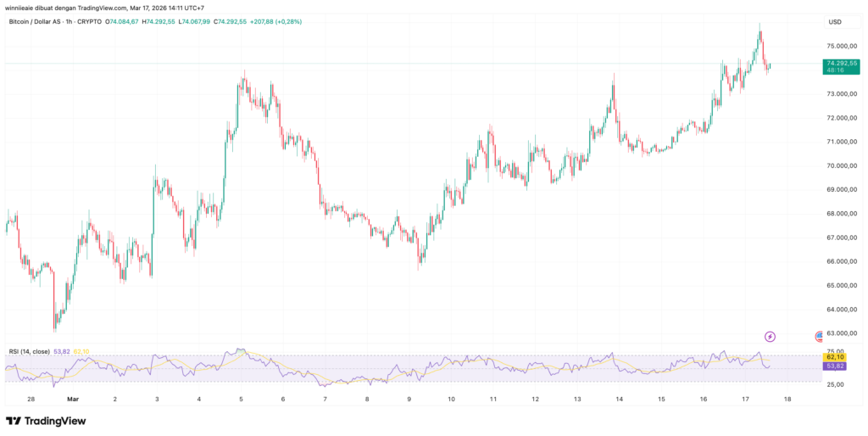Click the 64.000,00 price axis label
The height and width of the screenshot is (436, 868).
click(x=842, y=309)
